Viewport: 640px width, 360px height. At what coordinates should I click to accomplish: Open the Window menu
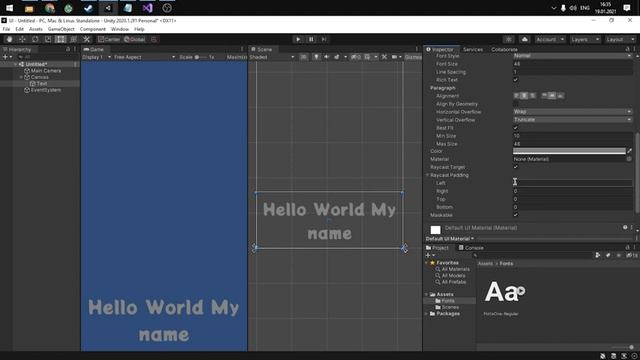120,29
